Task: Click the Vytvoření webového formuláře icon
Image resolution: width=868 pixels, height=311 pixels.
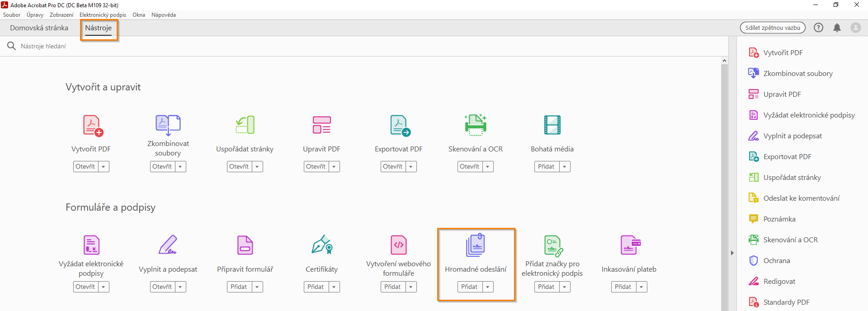Action: (x=399, y=245)
